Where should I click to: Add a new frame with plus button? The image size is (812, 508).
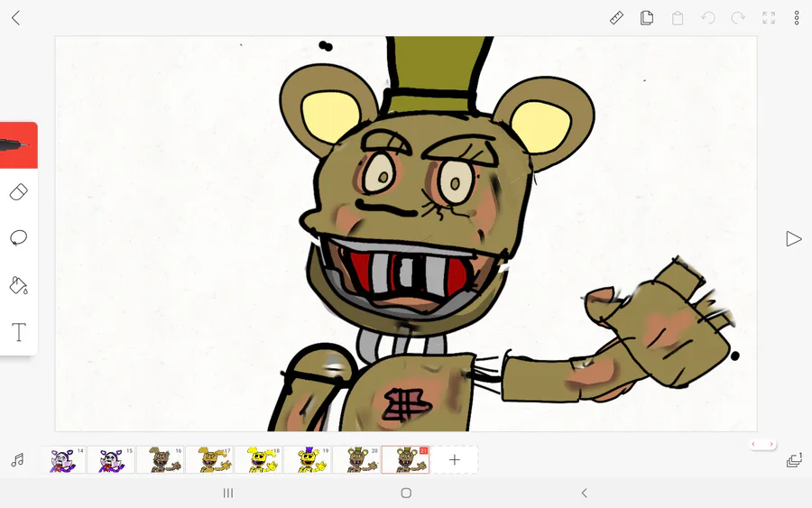coord(454,460)
